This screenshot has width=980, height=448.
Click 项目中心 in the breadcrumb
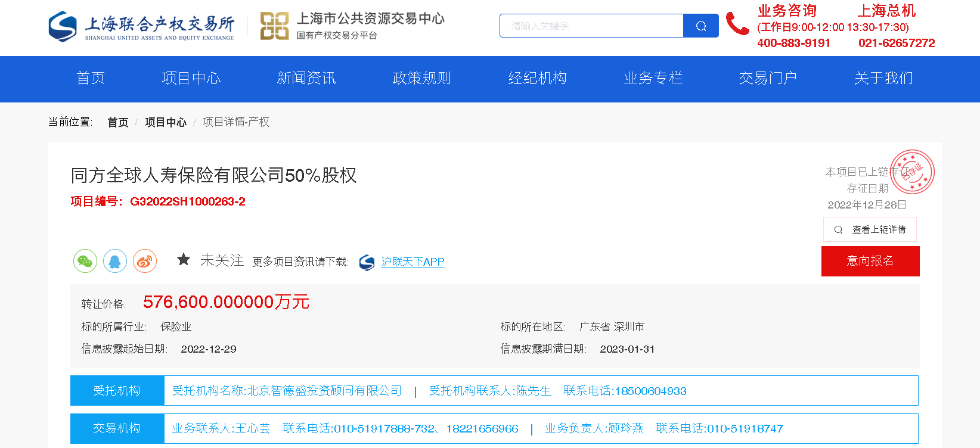tap(166, 122)
